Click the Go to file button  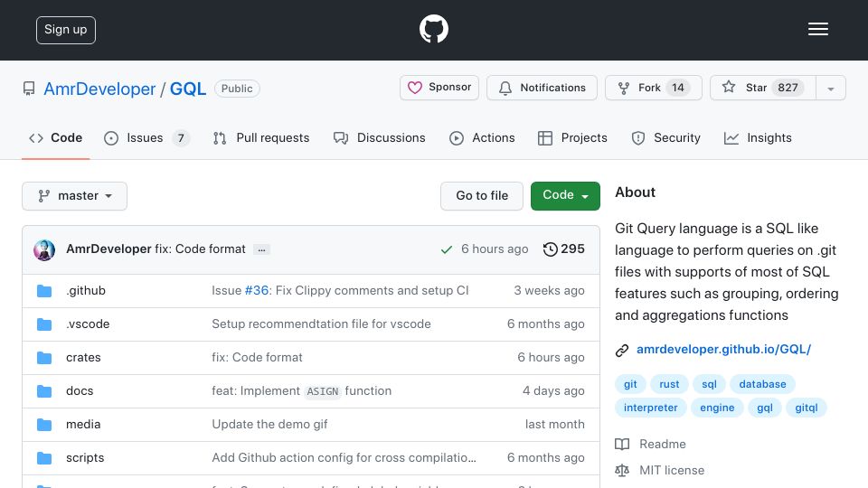pyautogui.click(x=482, y=196)
